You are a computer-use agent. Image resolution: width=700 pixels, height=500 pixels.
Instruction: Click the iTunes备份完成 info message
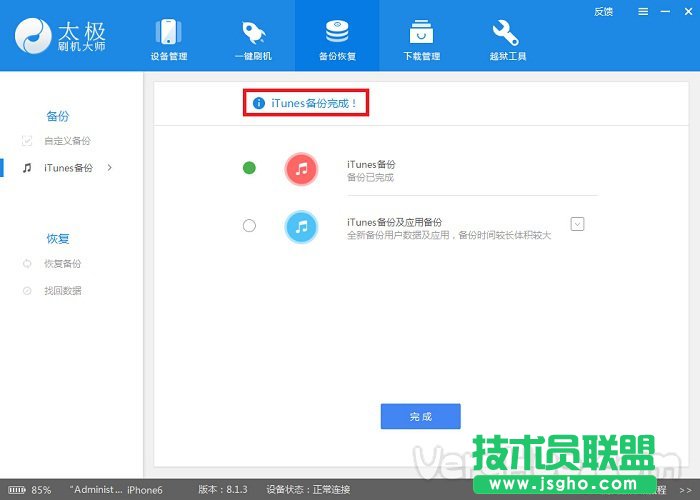[x=306, y=102]
